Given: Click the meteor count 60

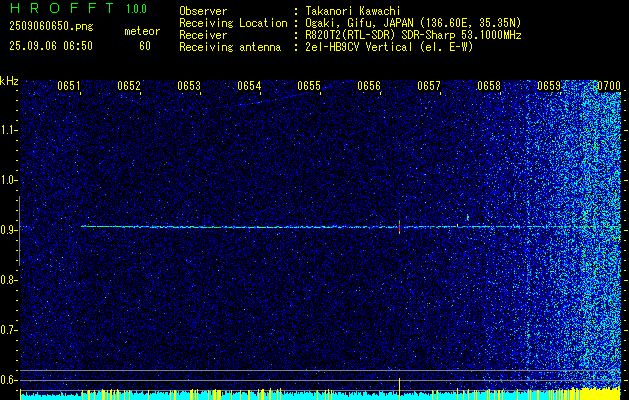Looking at the screenshot, I should tap(145, 46).
